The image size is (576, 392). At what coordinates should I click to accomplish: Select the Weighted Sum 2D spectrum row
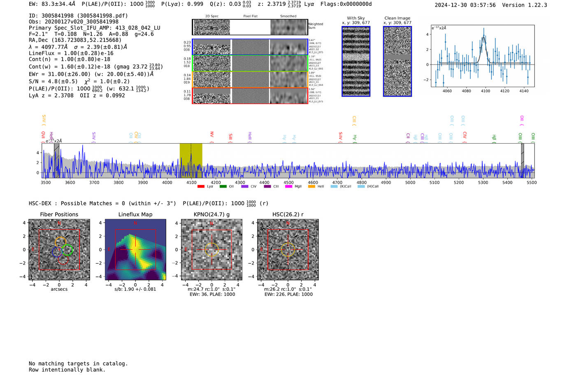(x=250, y=27)
